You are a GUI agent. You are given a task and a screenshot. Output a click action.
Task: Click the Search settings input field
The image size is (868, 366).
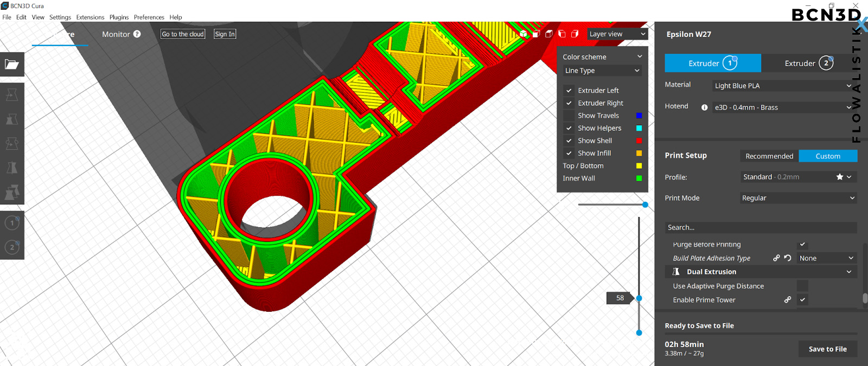click(761, 227)
